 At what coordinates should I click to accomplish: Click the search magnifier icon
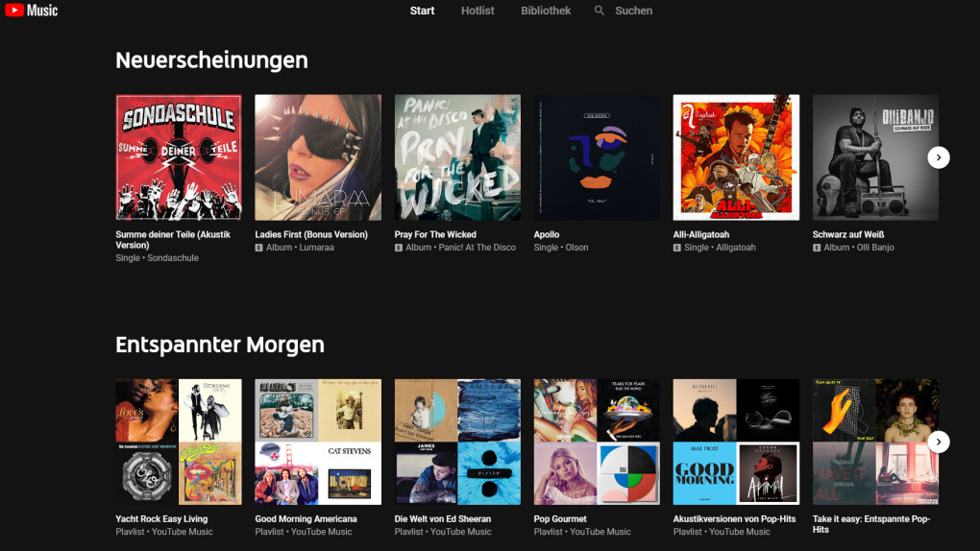(x=599, y=11)
